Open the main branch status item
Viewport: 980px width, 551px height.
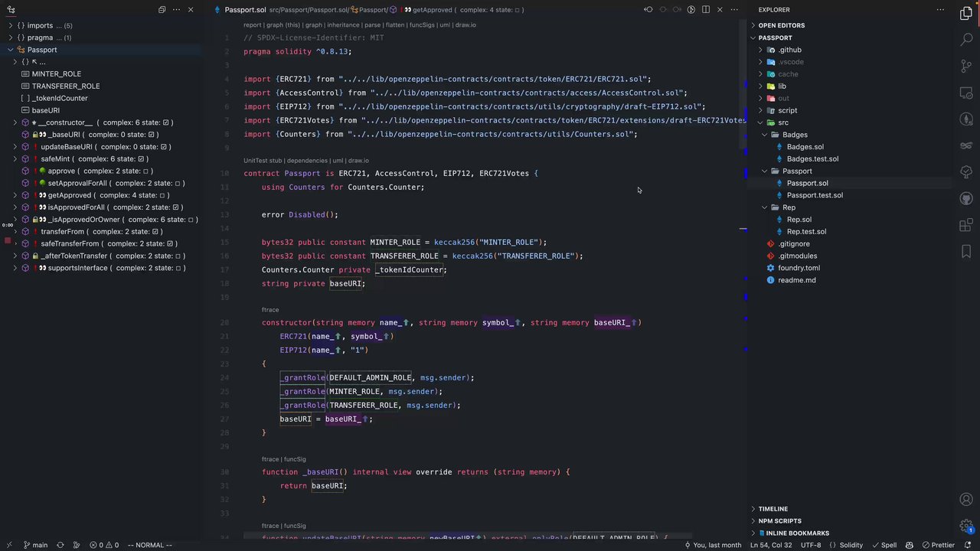coord(35,545)
